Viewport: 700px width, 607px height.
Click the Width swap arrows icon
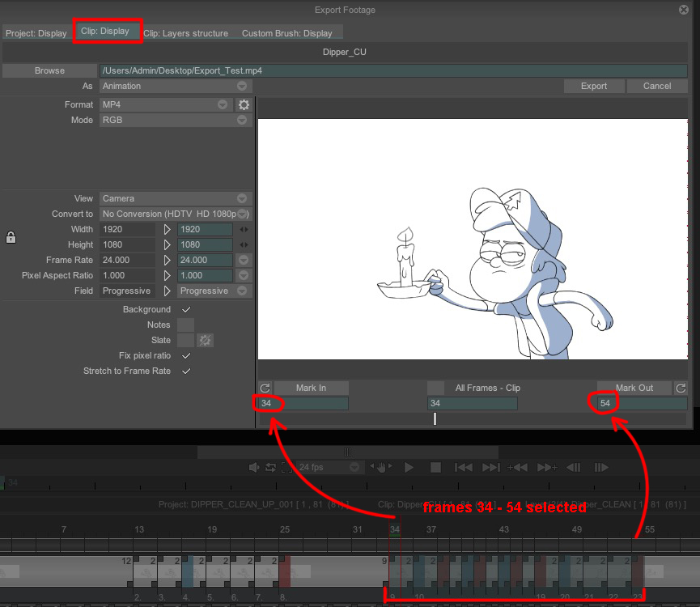pos(244,229)
